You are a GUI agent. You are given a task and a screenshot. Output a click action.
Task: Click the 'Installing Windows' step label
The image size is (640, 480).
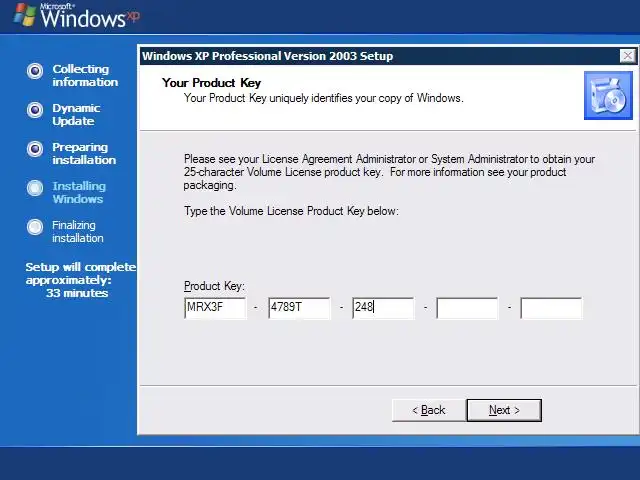(79, 192)
